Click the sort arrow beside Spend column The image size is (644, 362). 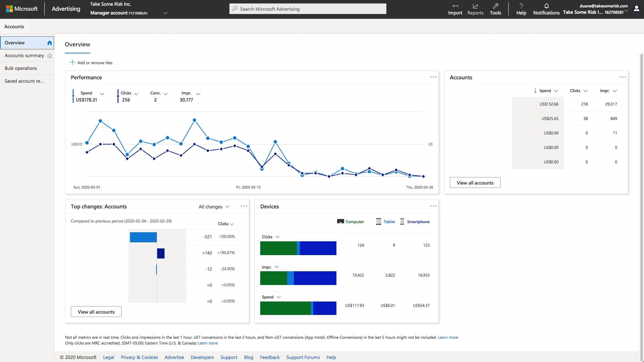[535, 90]
